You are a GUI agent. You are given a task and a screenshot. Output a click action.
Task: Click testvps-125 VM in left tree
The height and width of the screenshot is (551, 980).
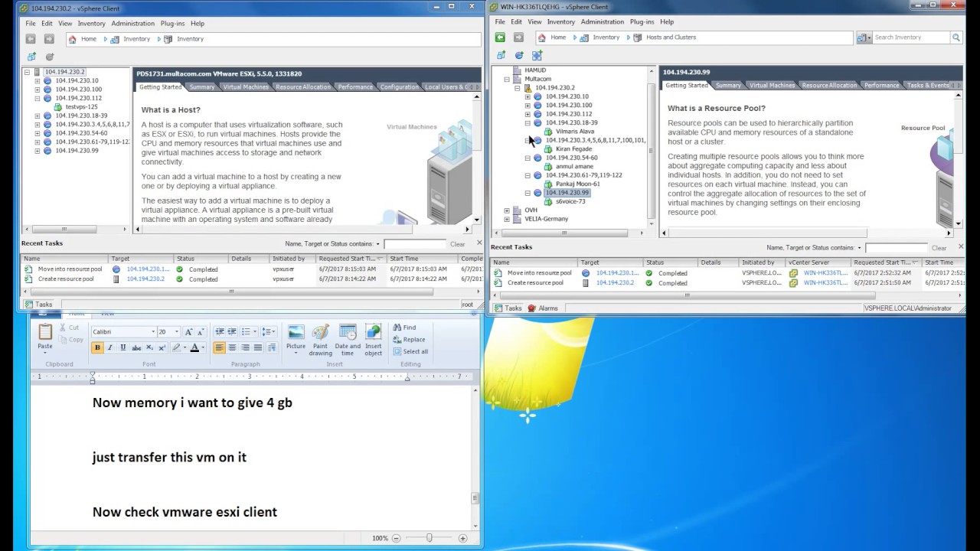81,107
